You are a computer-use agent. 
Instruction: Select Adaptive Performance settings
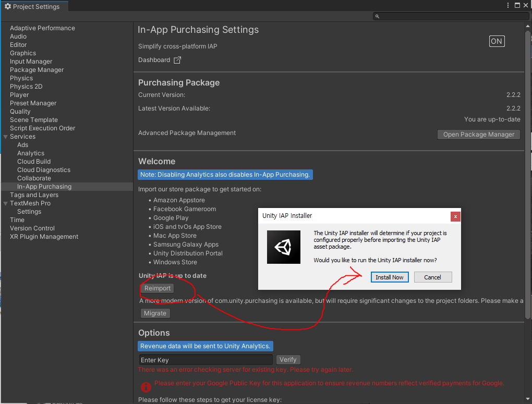point(42,28)
